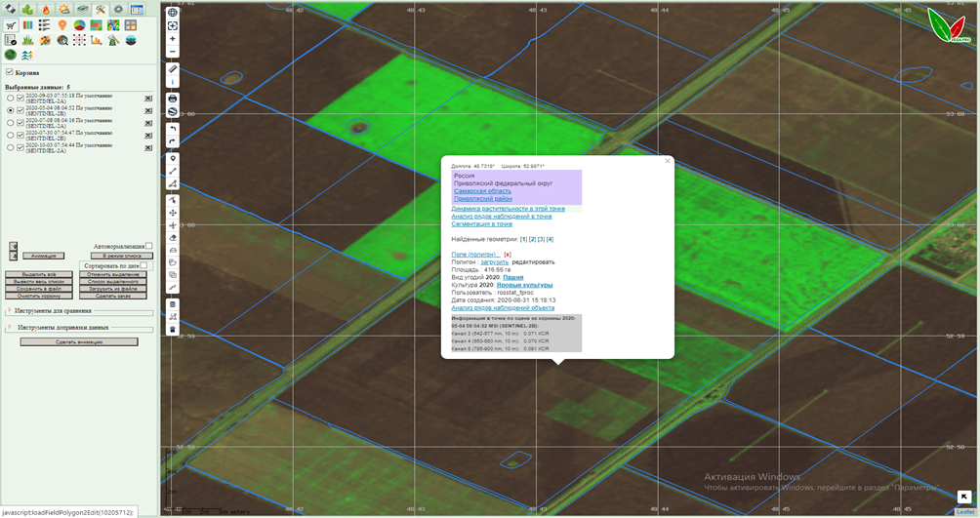The height and width of the screenshot is (518, 980).
Task: Close the field info popup
Action: coord(667,161)
